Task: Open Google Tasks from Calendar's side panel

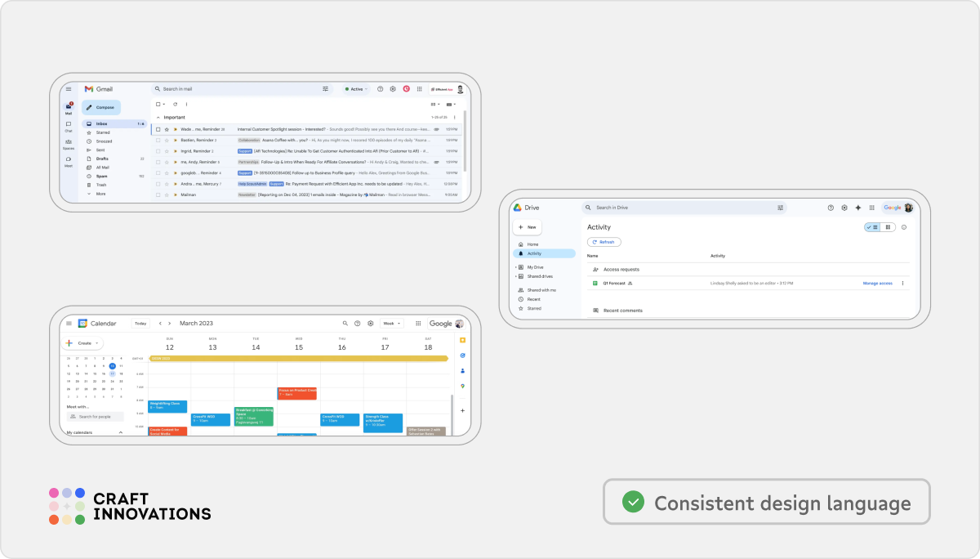Action: 463,355
